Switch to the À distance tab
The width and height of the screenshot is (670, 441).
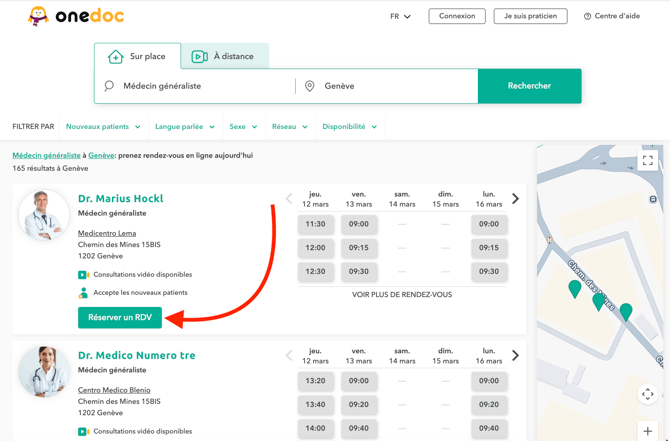tap(223, 56)
